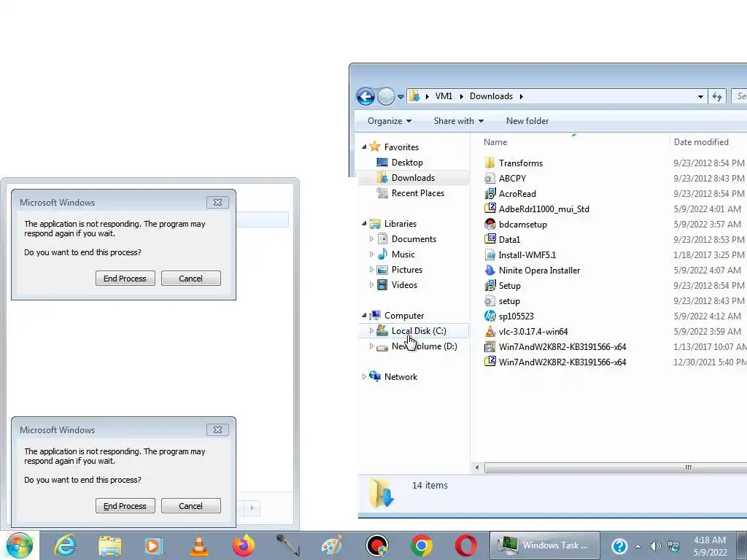This screenshot has width=747, height=560.
Task: Select Win7AndW2K8R2 file dated 1/13/2017
Action: 562,346
